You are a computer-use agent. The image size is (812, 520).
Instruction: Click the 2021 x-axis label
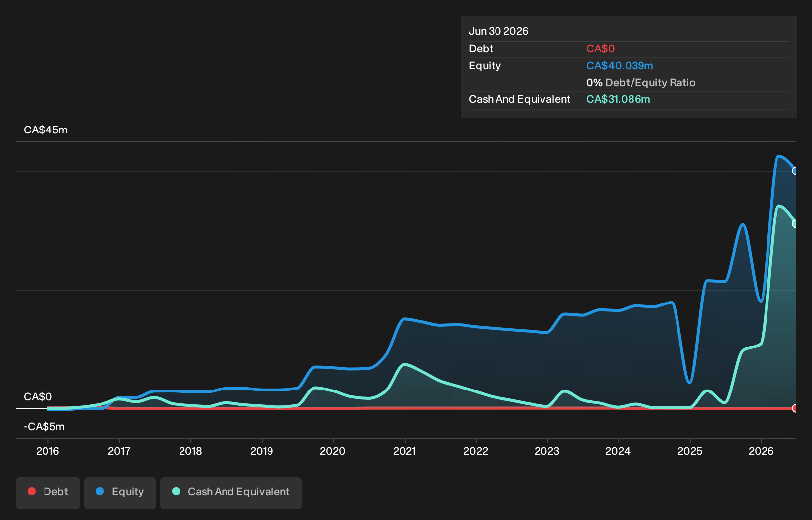[x=405, y=451]
